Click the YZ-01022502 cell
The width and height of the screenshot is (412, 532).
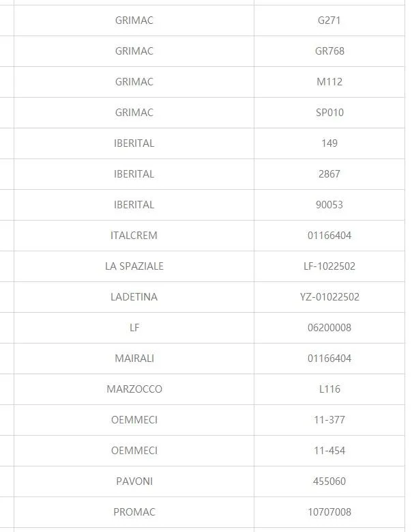tap(329, 297)
